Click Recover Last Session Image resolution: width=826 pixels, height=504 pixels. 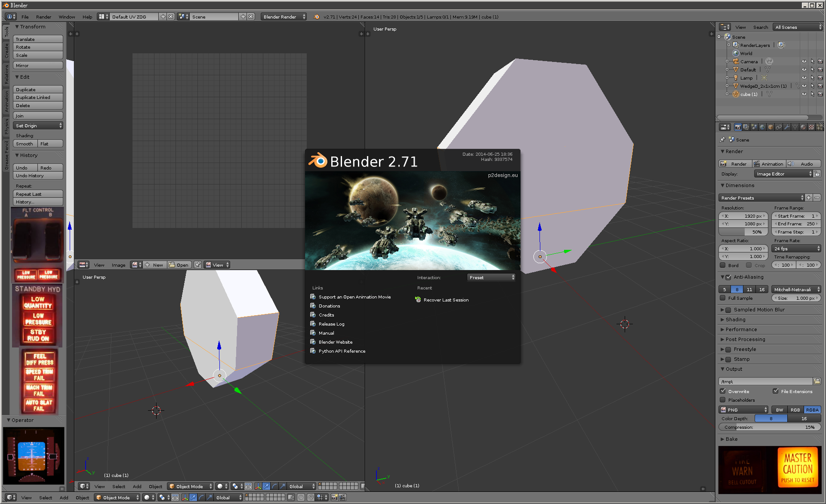(446, 300)
